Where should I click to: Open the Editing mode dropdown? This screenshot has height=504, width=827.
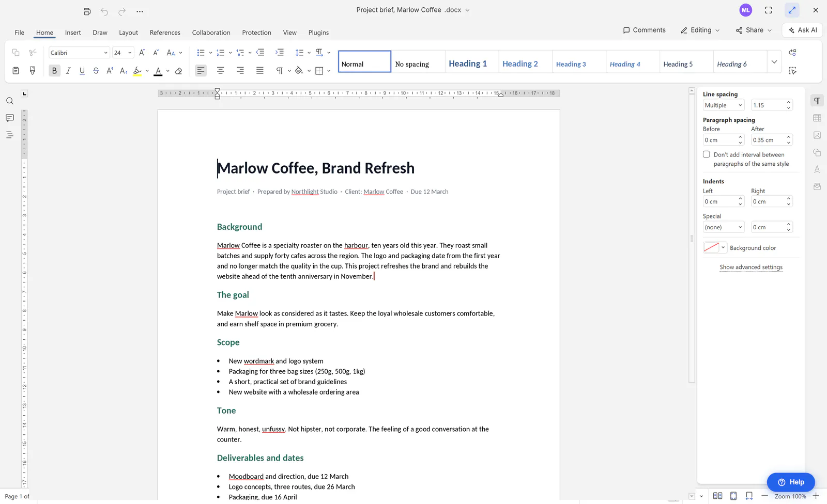click(700, 30)
